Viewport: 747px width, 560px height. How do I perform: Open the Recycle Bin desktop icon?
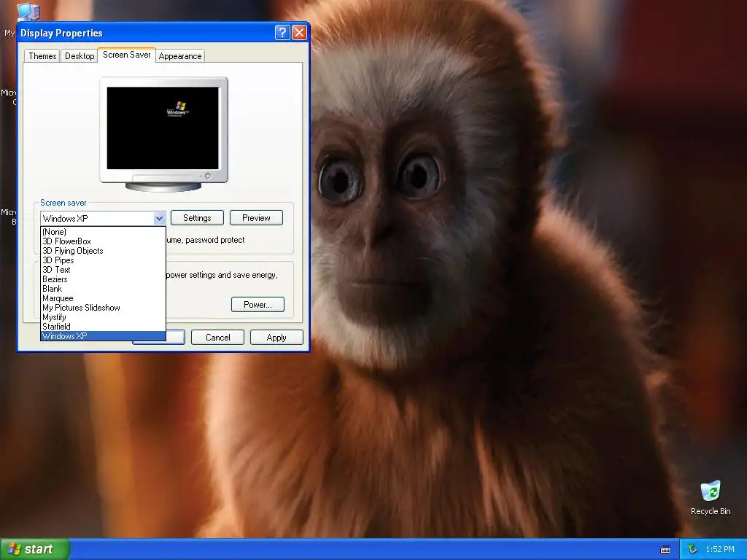pyautogui.click(x=711, y=497)
